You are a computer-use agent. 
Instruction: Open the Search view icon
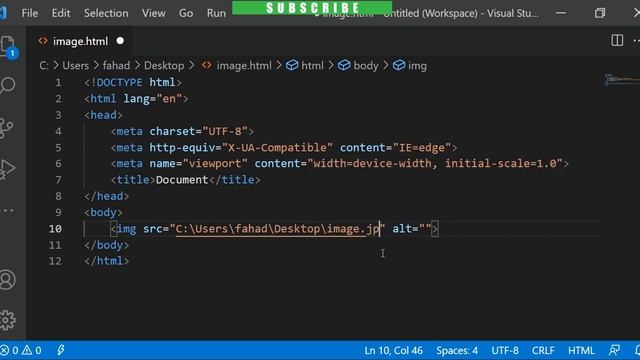7,86
